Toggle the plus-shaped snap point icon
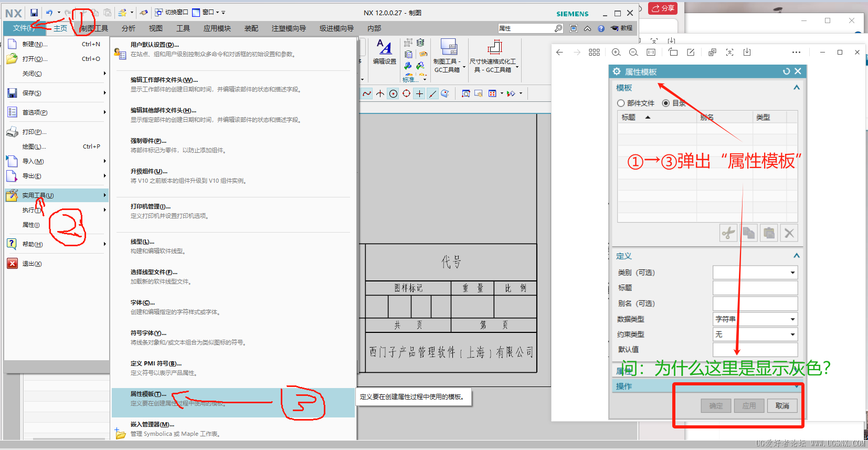Screen dimensions: 868x450 419,93
